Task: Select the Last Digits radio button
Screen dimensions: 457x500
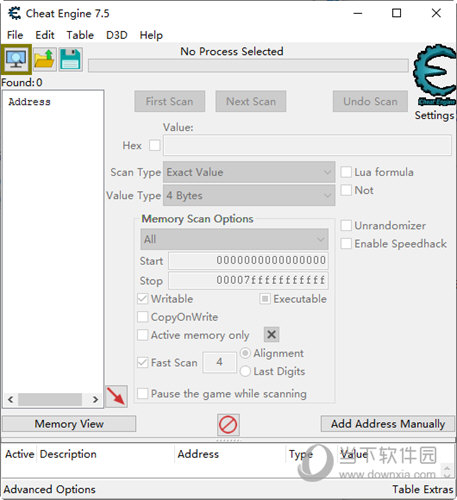Action: (x=245, y=371)
